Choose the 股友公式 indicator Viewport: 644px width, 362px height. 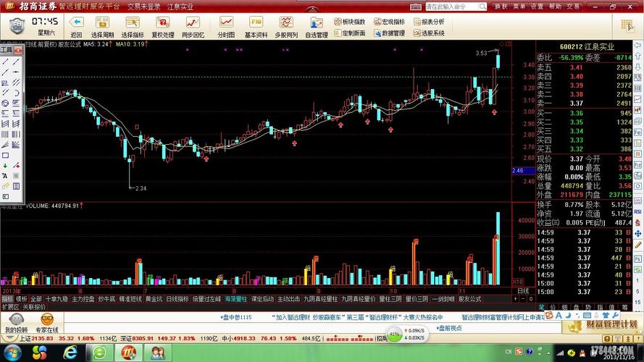point(470,299)
